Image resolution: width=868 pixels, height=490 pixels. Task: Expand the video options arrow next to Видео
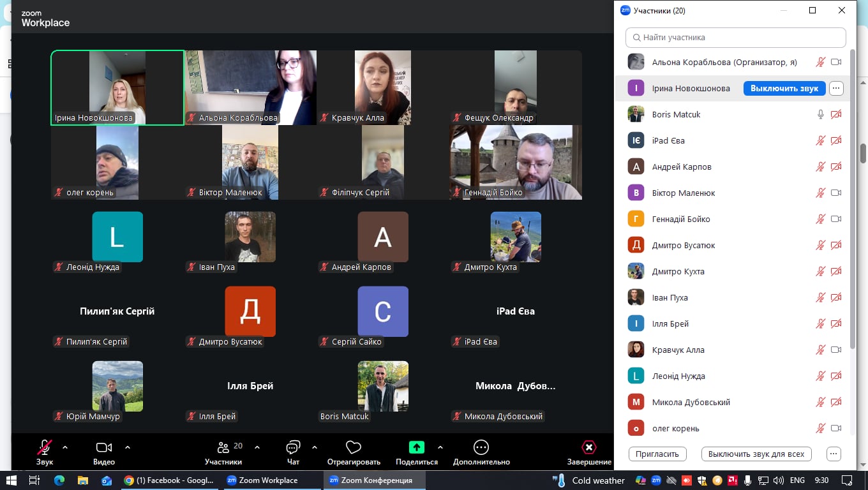coord(128,447)
